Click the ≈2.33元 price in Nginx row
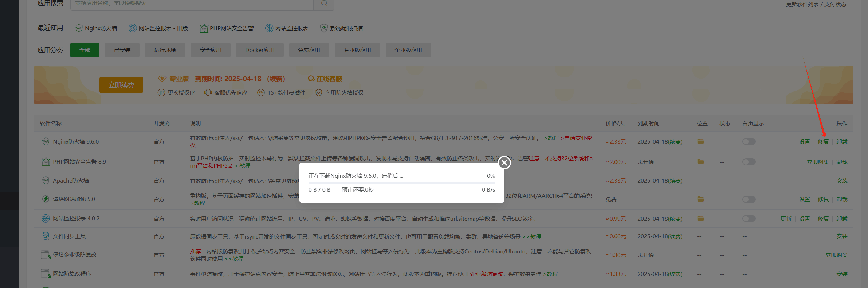Image resolution: width=868 pixels, height=288 pixels. (616, 141)
